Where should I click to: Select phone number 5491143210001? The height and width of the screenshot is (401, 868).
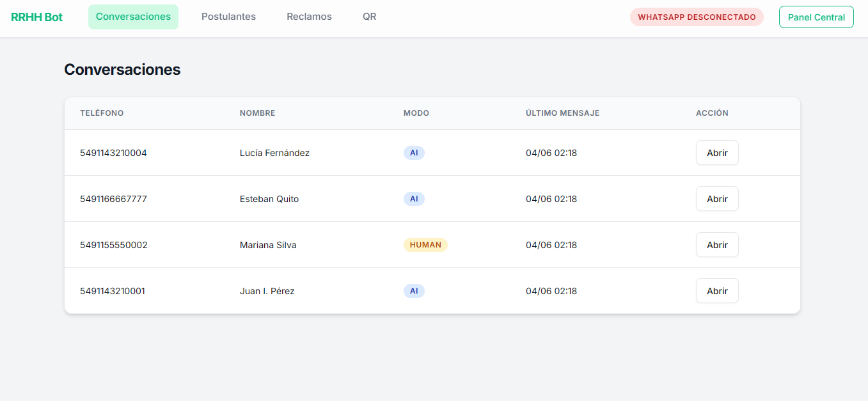coord(113,291)
